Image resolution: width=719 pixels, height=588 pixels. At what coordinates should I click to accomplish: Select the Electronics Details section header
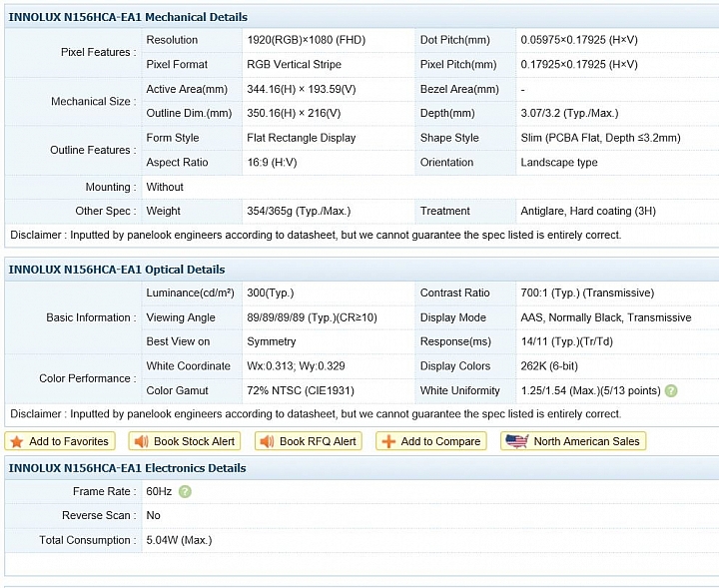[x=127, y=468]
